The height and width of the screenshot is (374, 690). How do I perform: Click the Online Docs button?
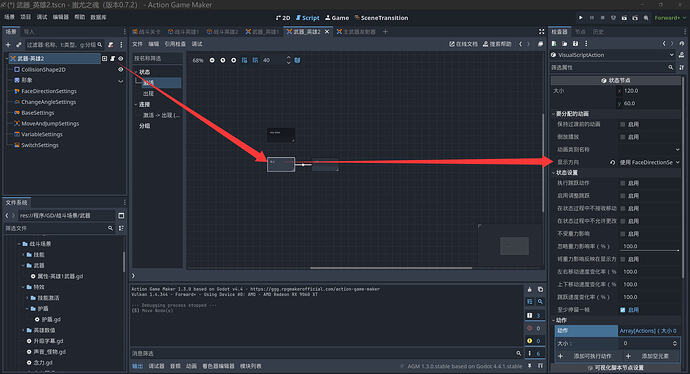[x=463, y=44]
